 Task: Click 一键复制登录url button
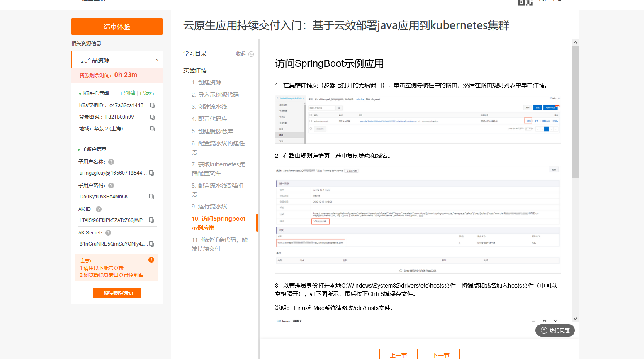(117, 293)
